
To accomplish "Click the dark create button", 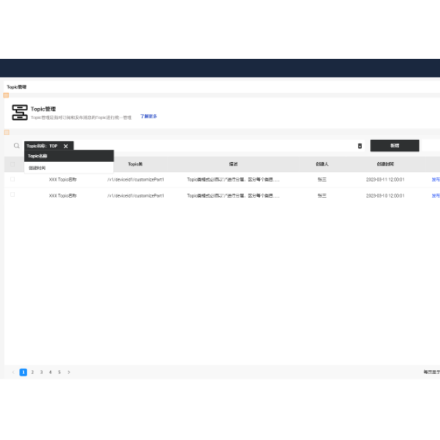I will 395,146.
